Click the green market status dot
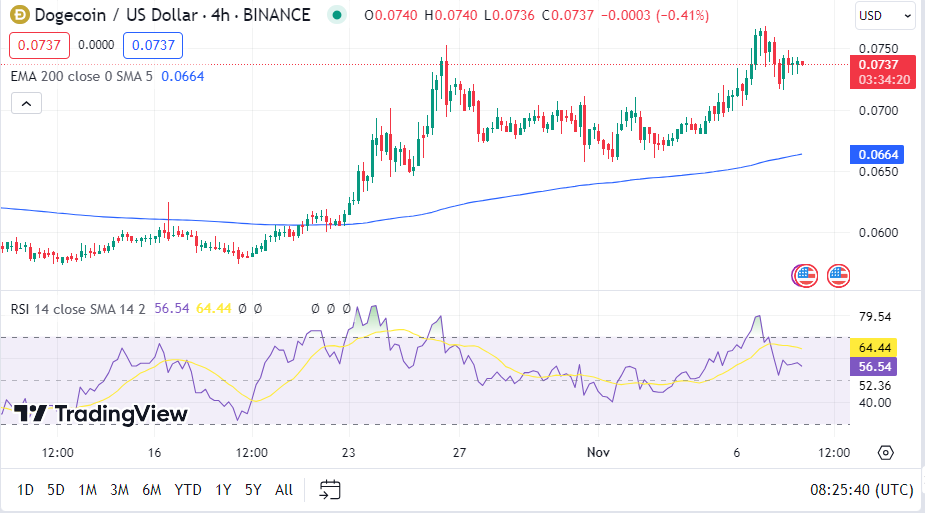 [x=336, y=15]
